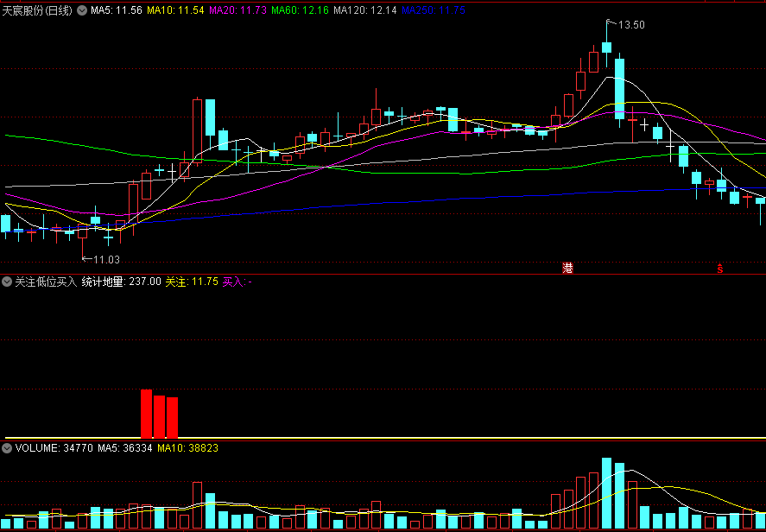766x532 pixels.
Task: Click the red S marker icon
Action: click(x=719, y=268)
